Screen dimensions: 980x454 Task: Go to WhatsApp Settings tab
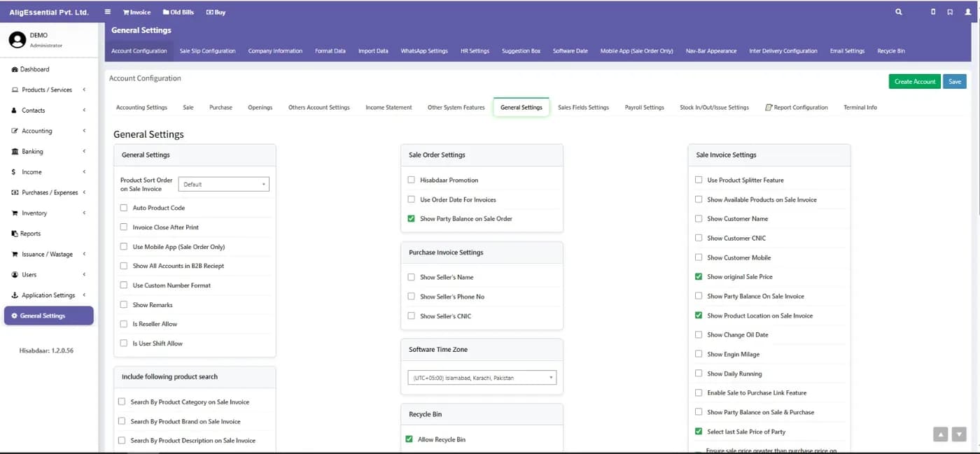tap(424, 51)
